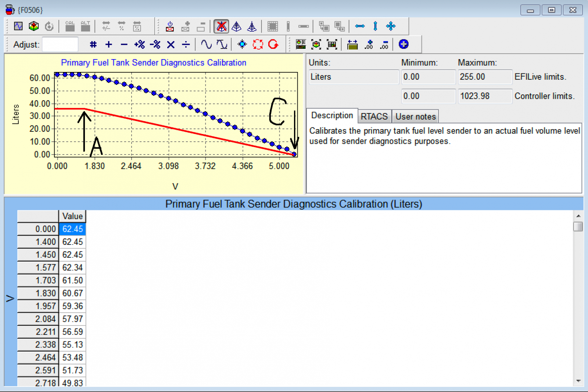Click the EFILive Maximum field 255.00

(x=485, y=77)
